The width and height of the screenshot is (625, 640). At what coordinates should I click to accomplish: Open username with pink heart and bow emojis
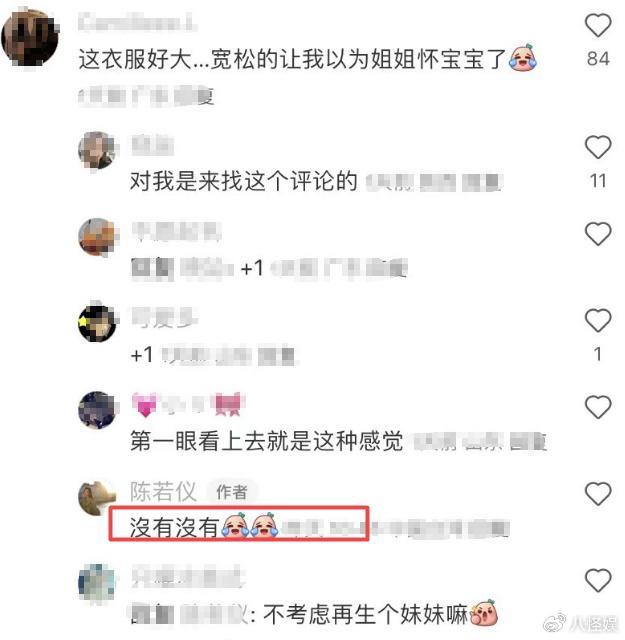[x=188, y=404]
